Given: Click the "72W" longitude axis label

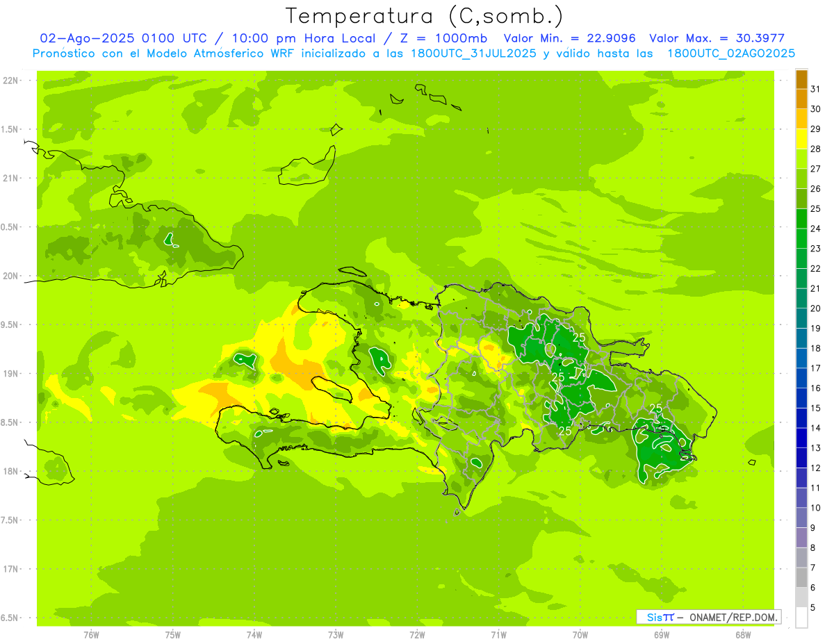Looking at the screenshot, I should pos(417,635).
